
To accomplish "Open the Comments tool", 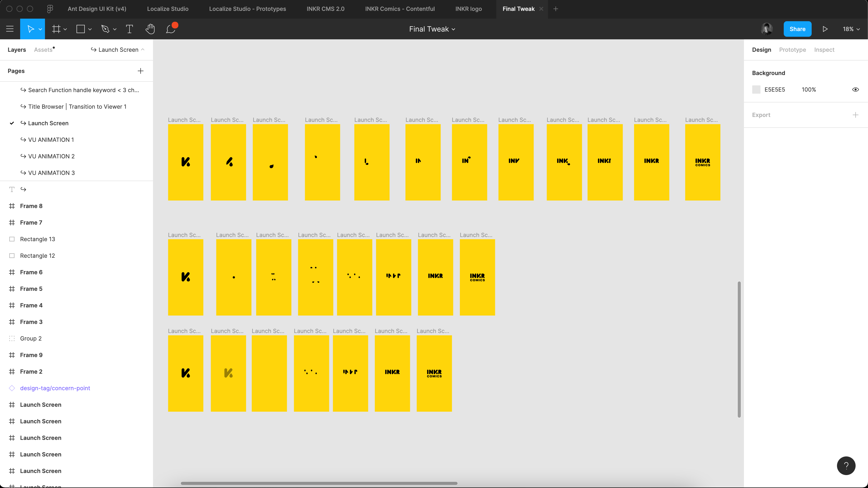I will [x=171, y=29].
